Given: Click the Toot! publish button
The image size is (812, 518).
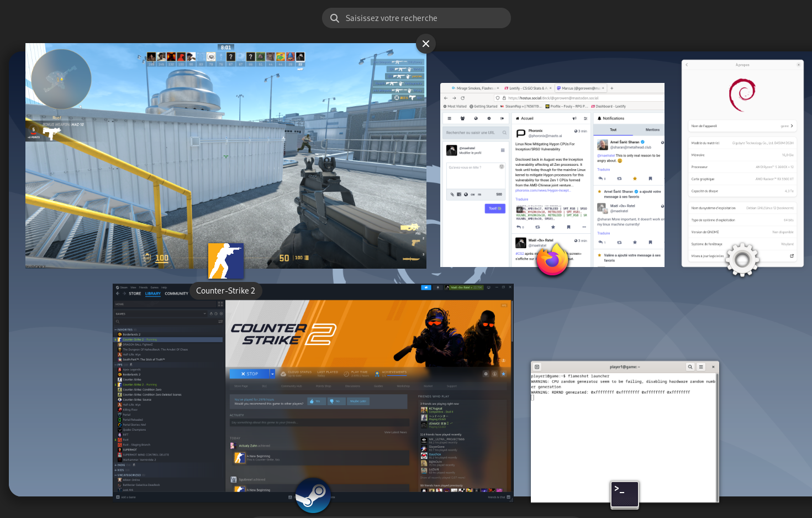Looking at the screenshot, I should click(x=495, y=208).
